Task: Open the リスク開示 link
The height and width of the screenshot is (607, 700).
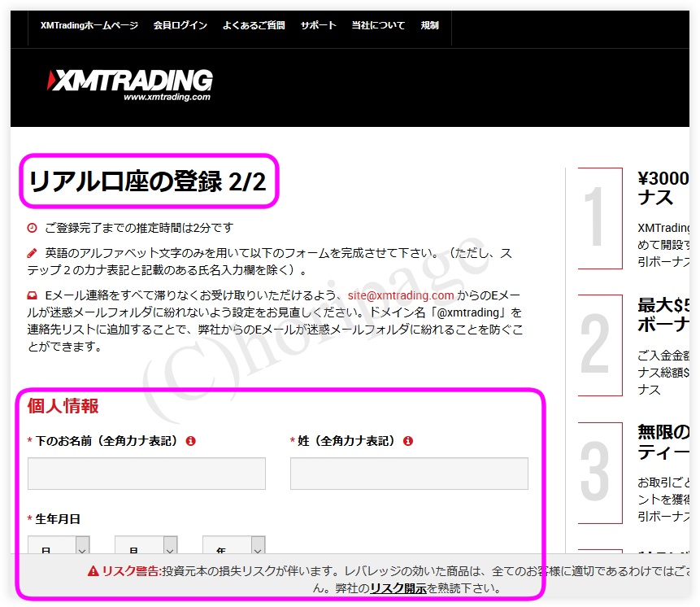Action: [x=398, y=588]
